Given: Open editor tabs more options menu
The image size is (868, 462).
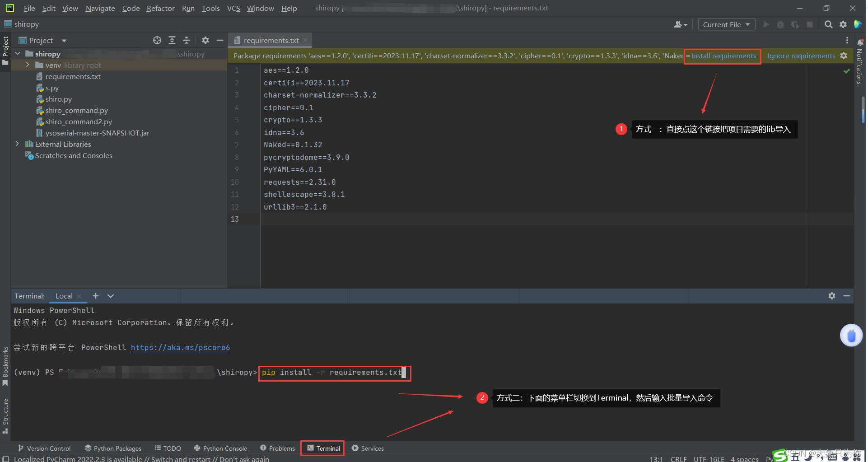Looking at the screenshot, I should (847, 40).
